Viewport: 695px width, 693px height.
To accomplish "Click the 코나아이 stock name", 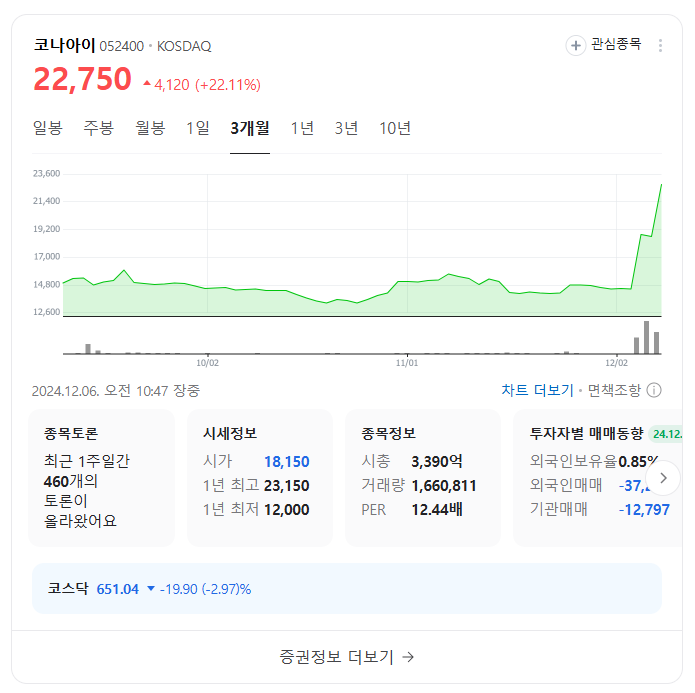I will (65, 45).
